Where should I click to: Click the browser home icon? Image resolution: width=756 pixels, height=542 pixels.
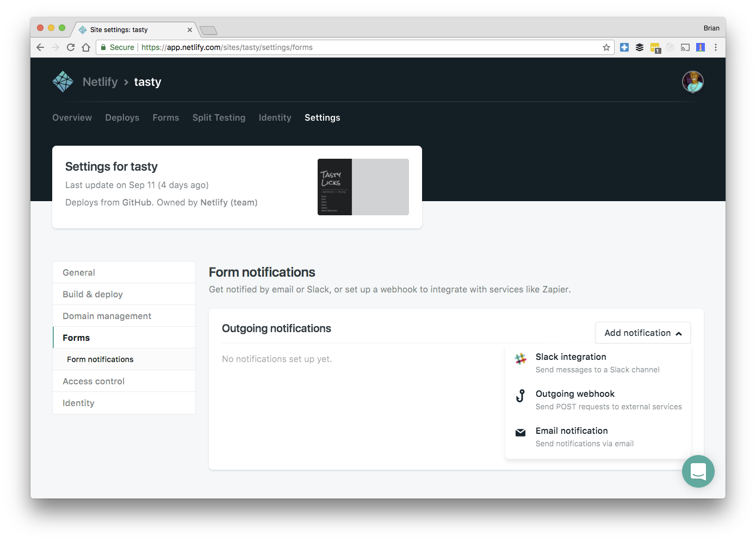[86, 47]
